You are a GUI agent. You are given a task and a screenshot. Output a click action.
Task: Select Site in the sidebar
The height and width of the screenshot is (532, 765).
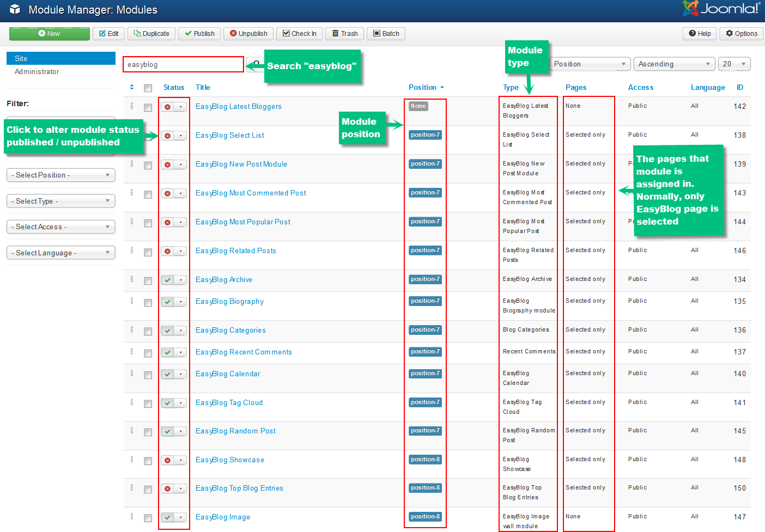pos(61,58)
